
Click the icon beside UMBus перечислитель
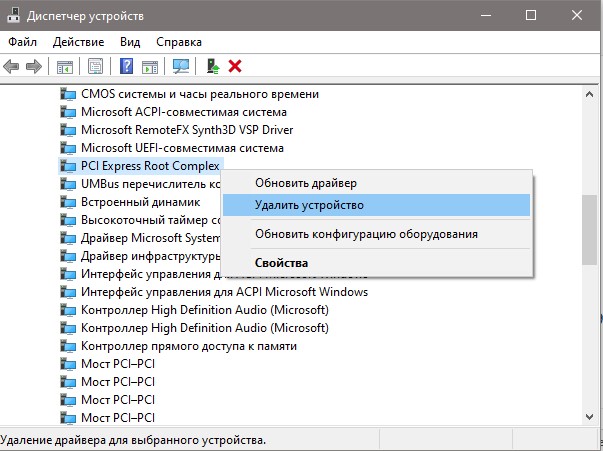pos(68,184)
